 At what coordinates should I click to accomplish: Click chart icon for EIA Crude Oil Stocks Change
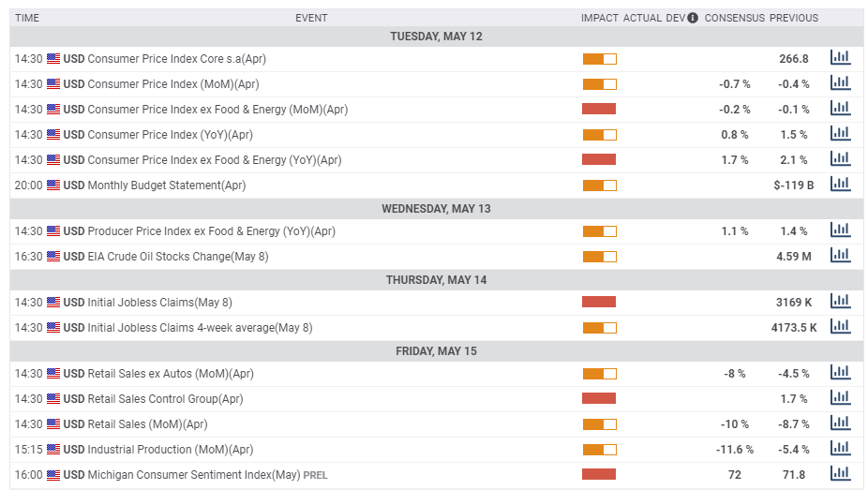[840, 256]
